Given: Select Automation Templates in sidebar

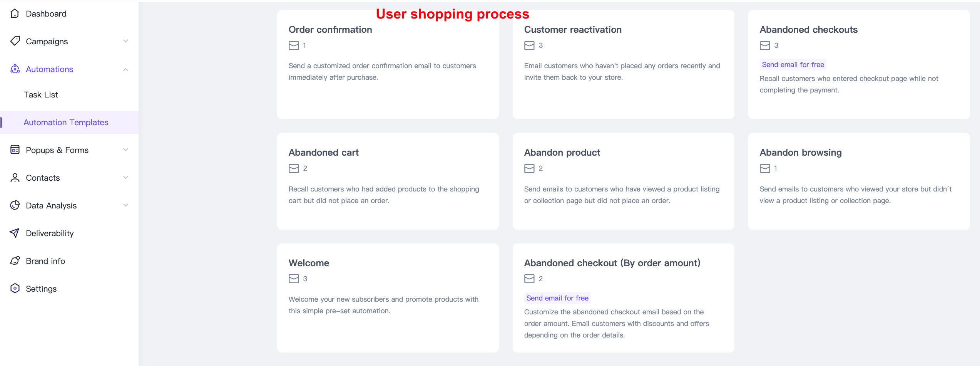Looking at the screenshot, I should 66,123.
